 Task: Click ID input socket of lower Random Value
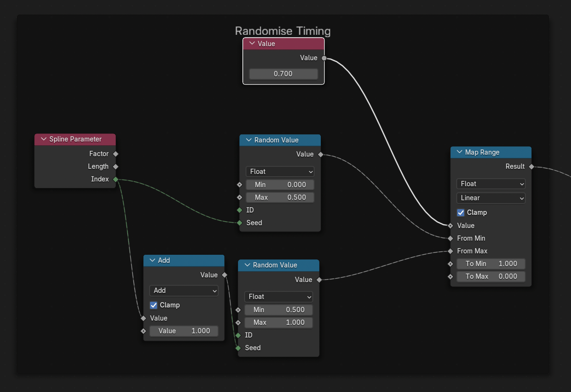[238, 335]
